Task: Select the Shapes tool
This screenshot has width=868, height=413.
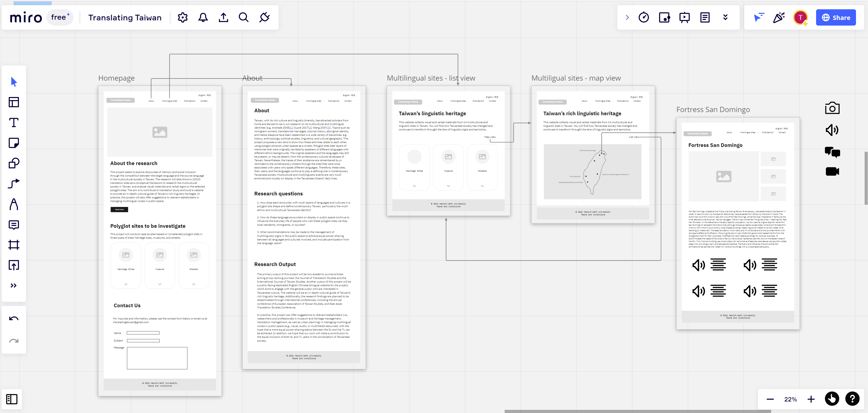Action: 14,163
